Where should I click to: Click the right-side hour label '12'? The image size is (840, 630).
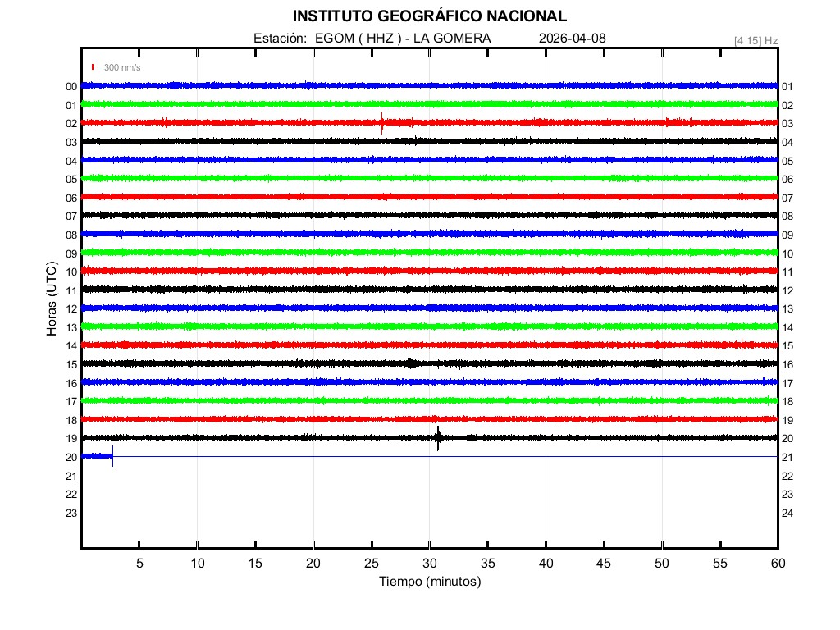(x=787, y=291)
